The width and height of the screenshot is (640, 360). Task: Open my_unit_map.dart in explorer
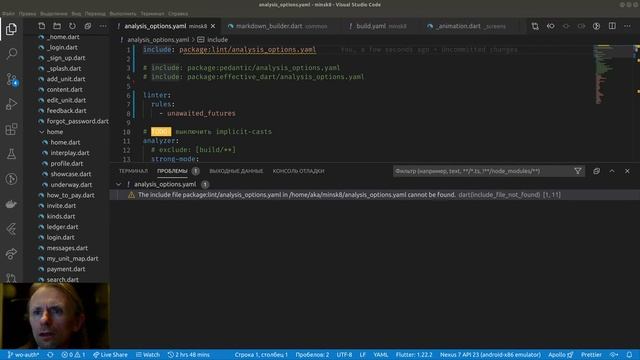tap(72, 259)
